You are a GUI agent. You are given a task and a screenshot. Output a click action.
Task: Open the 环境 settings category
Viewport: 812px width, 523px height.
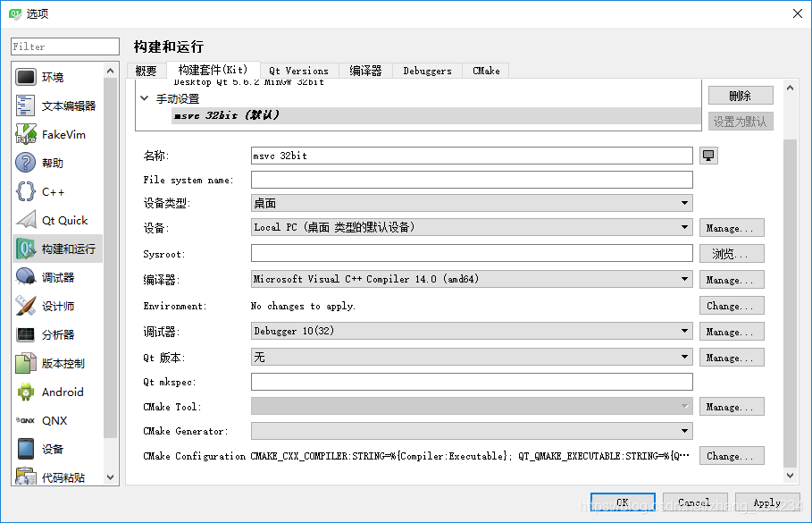coord(57,77)
